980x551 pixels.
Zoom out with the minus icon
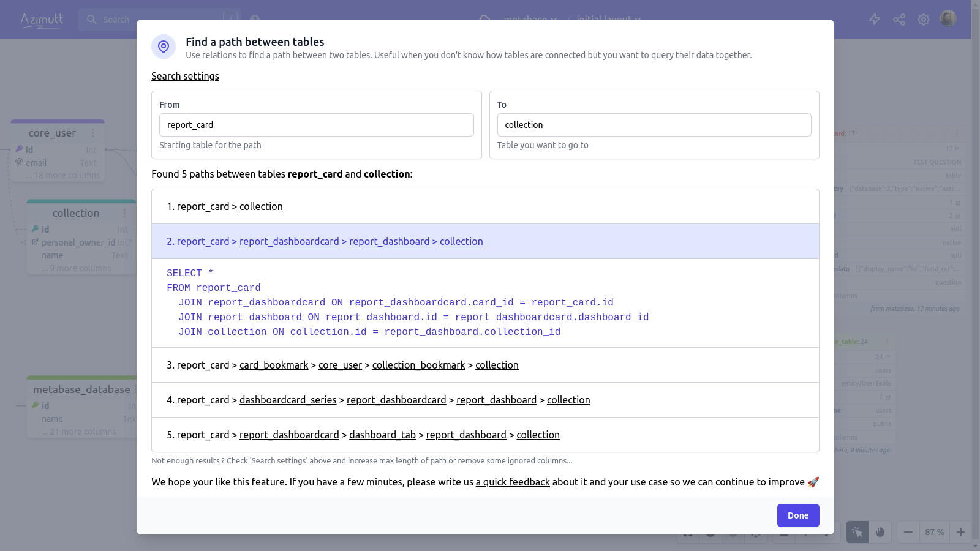(908, 532)
